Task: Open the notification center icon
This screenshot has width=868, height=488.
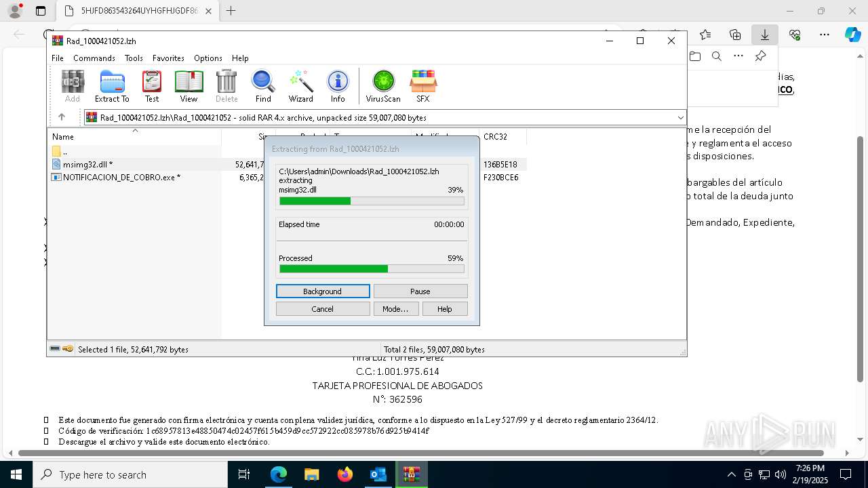Action: click(846, 474)
